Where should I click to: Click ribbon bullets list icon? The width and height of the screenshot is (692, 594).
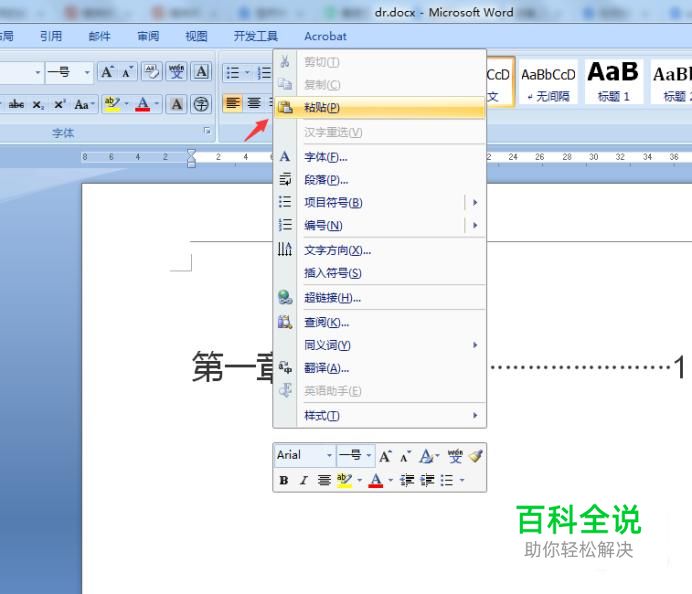coord(233,72)
